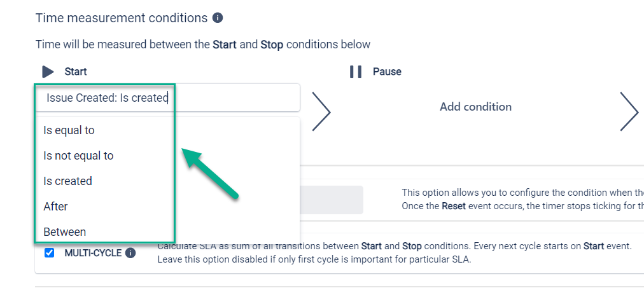Click the gray Reset condition field
The width and height of the screenshot is (644, 288).
tap(331, 200)
